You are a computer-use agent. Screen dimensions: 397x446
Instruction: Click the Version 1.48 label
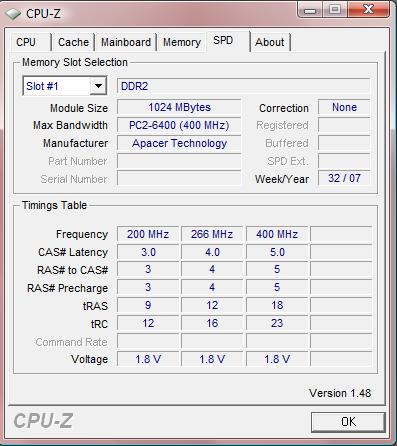click(x=340, y=393)
